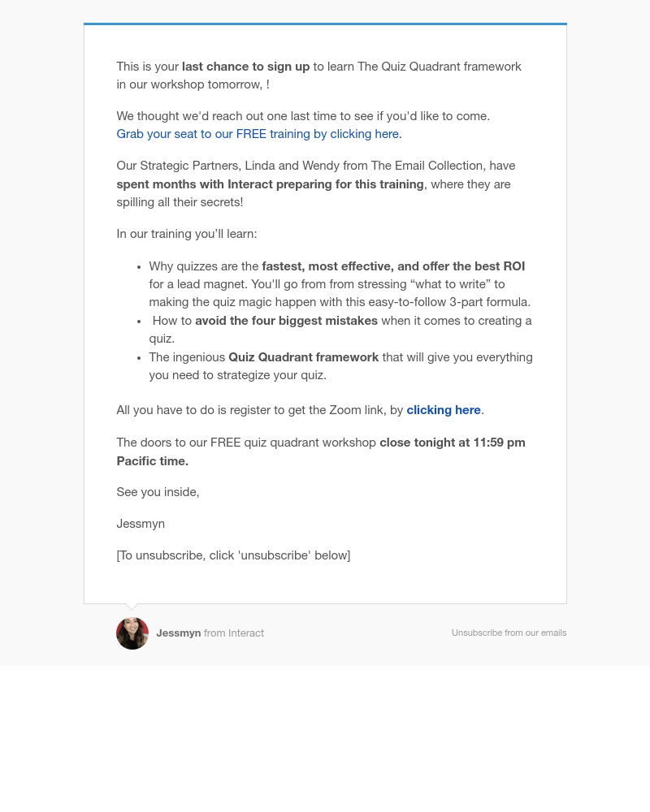
Task: Click the bold 'last chance to sign up' text
Action: coord(245,67)
